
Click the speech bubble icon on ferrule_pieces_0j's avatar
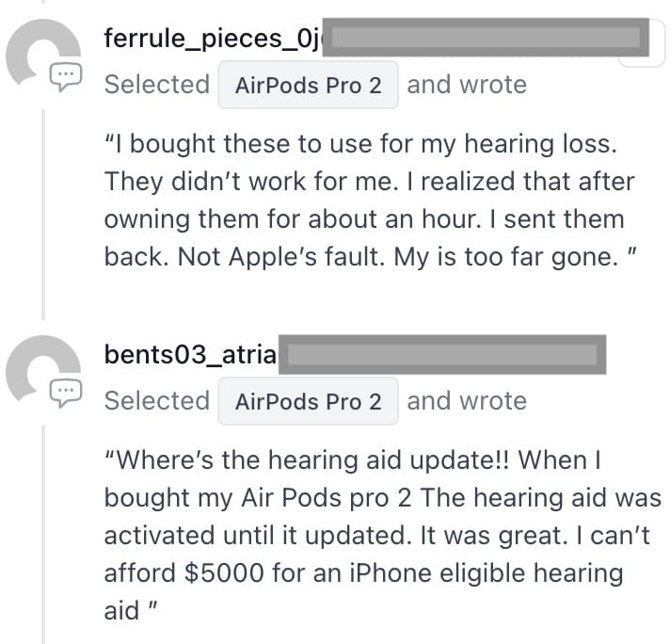65,75
